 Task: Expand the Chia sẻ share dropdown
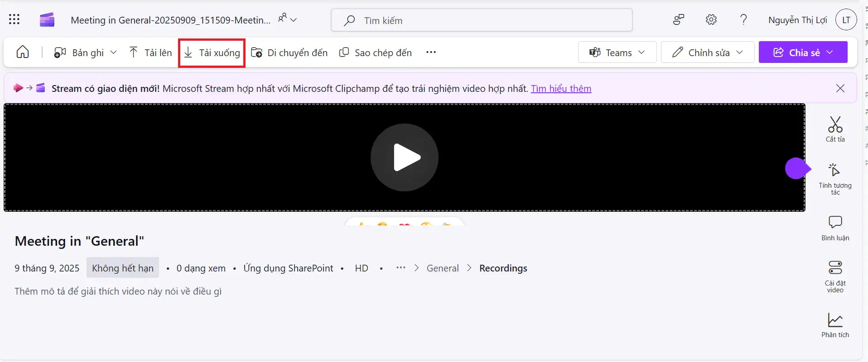(x=803, y=52)
